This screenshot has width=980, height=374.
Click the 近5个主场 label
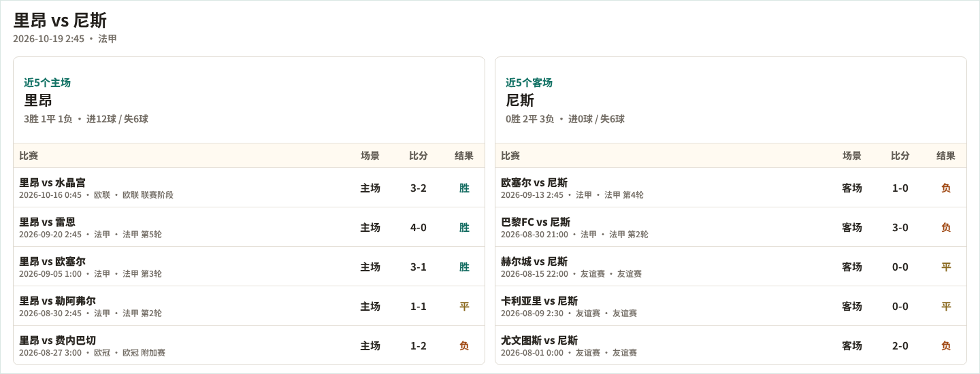(x=47, y=82)
